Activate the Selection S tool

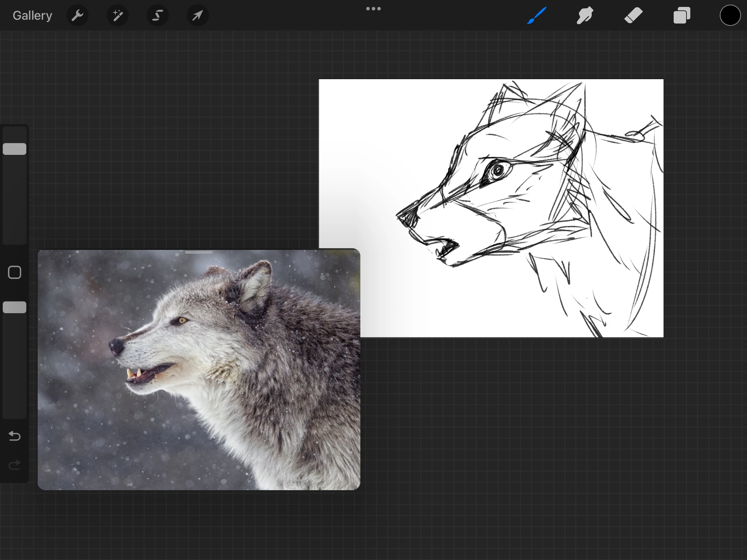click(x=158, y=16)
